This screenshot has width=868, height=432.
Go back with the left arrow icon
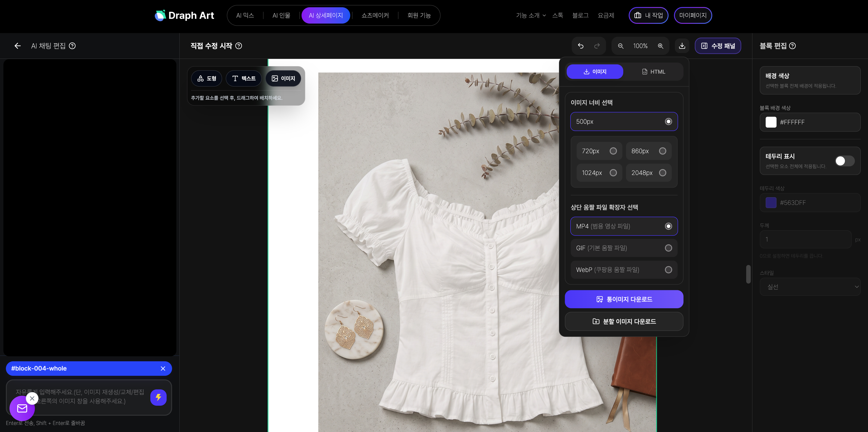tap(17, 46)
